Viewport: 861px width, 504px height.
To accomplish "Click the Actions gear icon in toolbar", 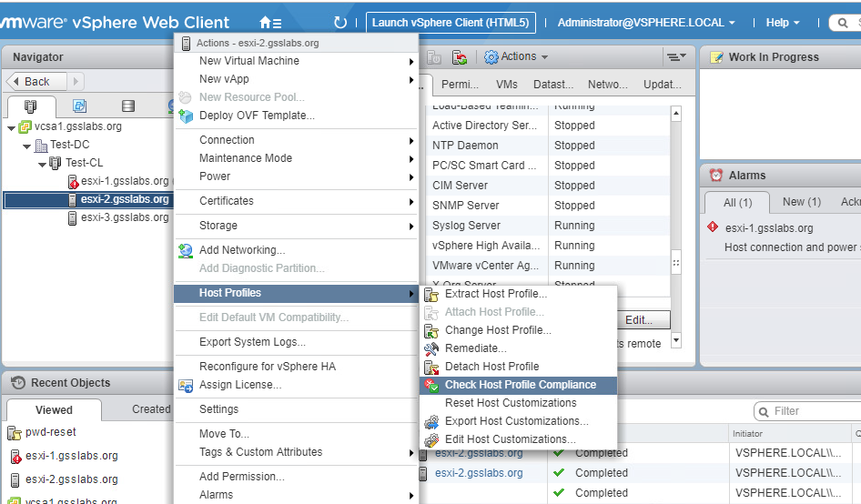I will (491, 57).
